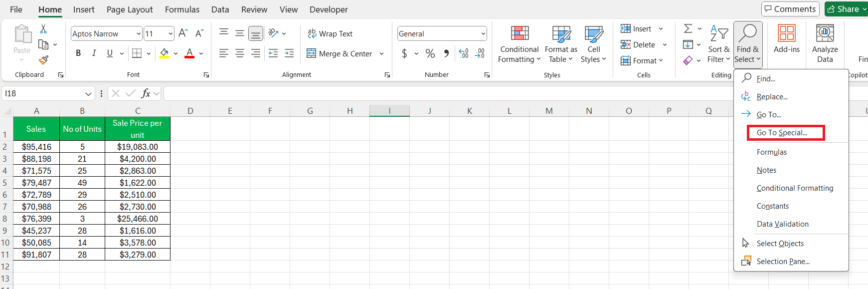Open Sort & Filter dropdown
The height and width of the screenshot is (289, 868).
(x=718, y=44)
